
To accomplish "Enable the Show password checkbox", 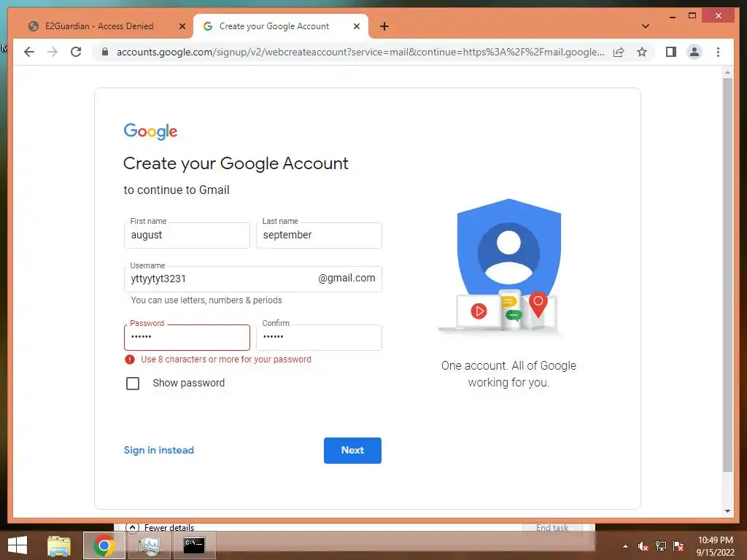I will 133,384.
